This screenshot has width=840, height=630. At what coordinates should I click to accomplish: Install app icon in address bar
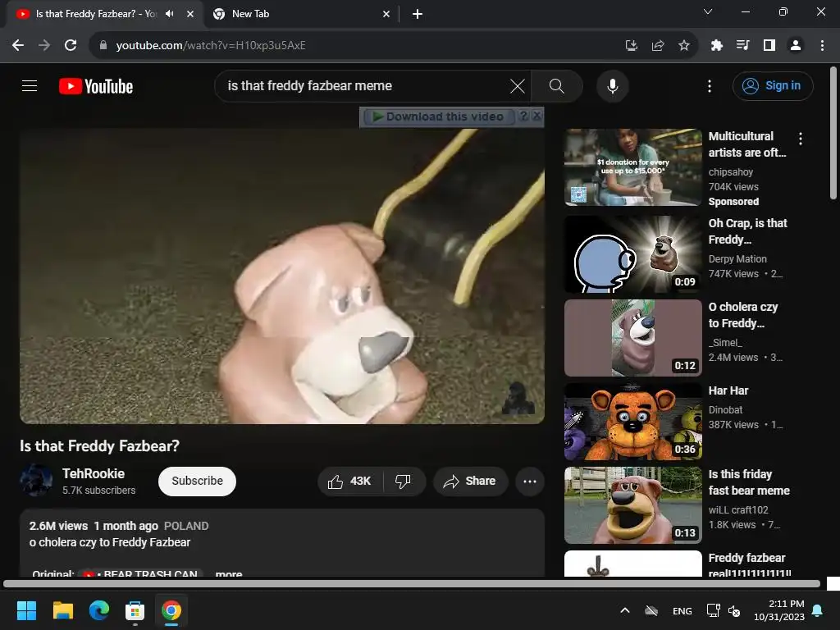coord(632,46)
